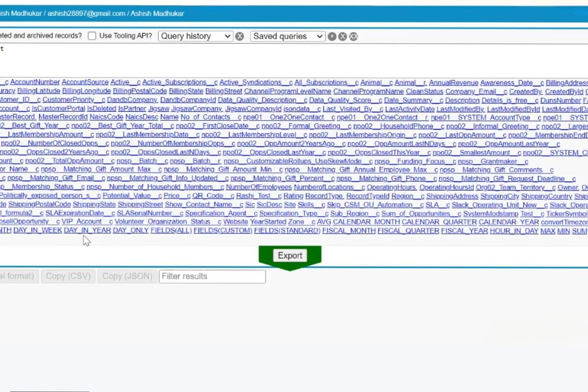
Task: Select the IsCustomerPortal field link
Action: (58, 109)
